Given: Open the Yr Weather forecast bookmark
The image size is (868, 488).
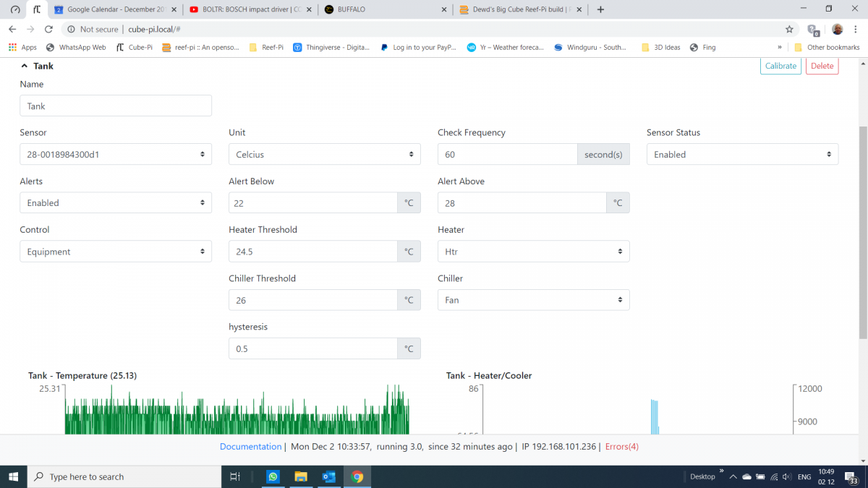Looking at the screenshot, I should pos(505,47).
